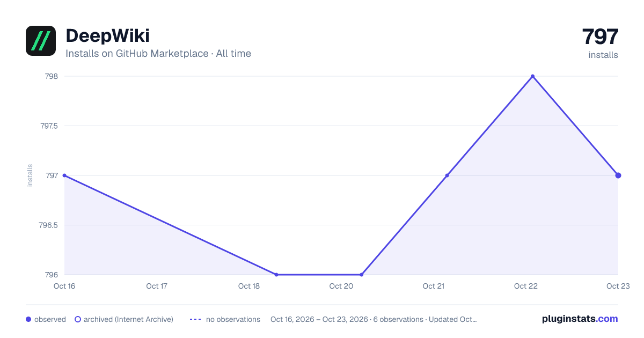
Task: Click the Oct 21 x-axis label
Action: tap(434, 286)
